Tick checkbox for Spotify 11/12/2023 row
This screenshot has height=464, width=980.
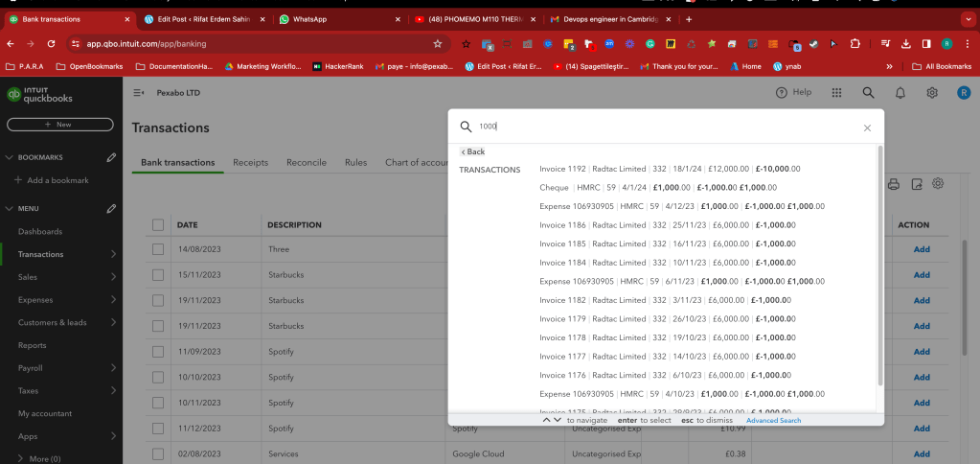(x=157, y=429)
